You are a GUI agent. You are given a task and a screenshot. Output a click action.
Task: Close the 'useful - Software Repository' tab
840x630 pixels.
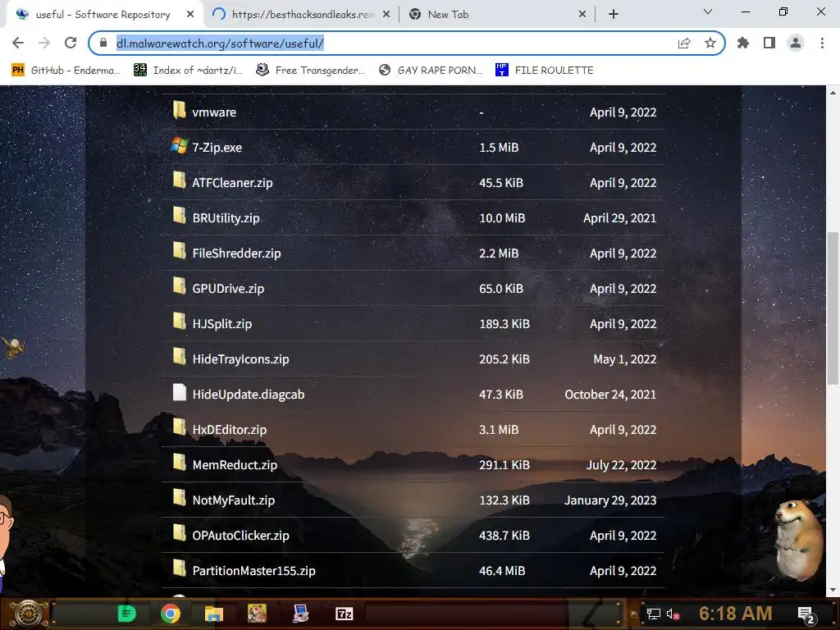pyautogui.click(x=190, y=15)
